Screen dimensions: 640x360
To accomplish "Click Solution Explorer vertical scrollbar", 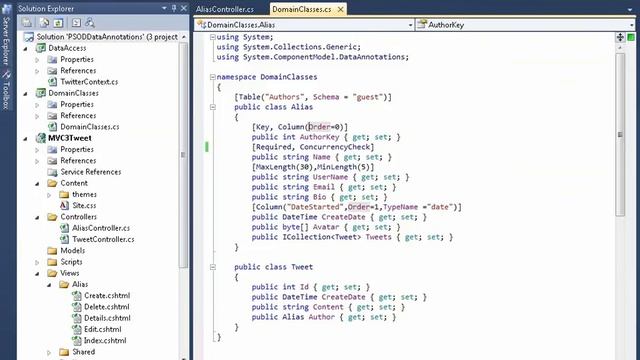I will [183, 155].
